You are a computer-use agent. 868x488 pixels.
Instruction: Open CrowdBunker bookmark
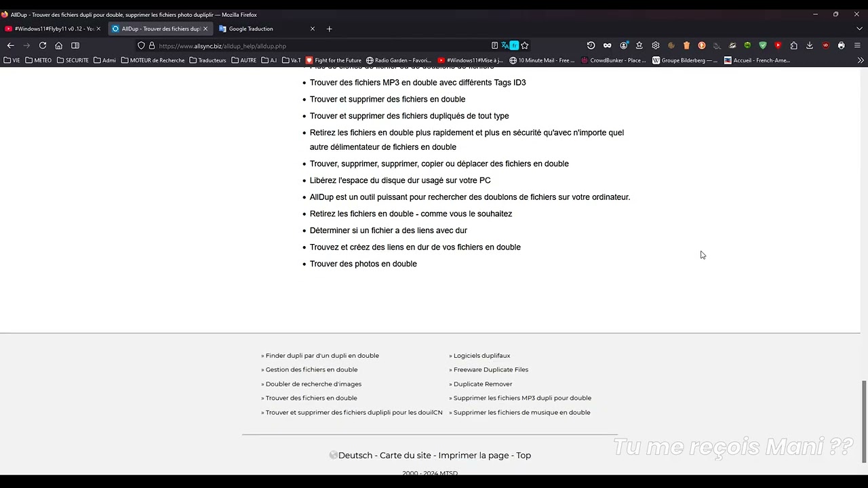click(613, 60)
